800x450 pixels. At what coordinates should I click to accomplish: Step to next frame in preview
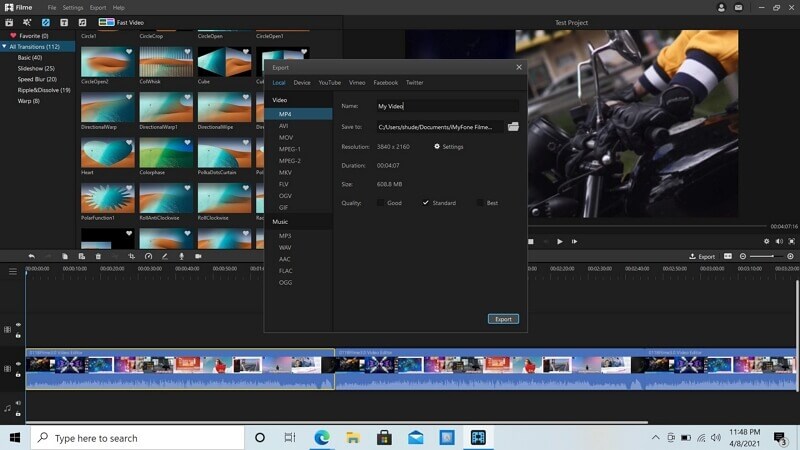[574, 241]
